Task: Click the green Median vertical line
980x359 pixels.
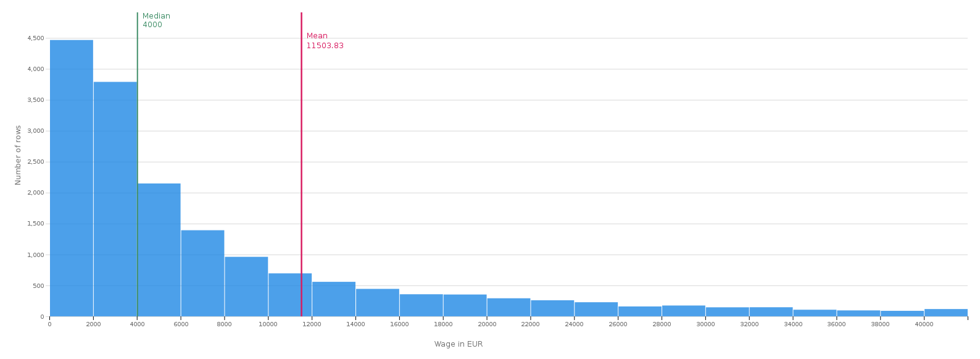Action: point(137,164)
